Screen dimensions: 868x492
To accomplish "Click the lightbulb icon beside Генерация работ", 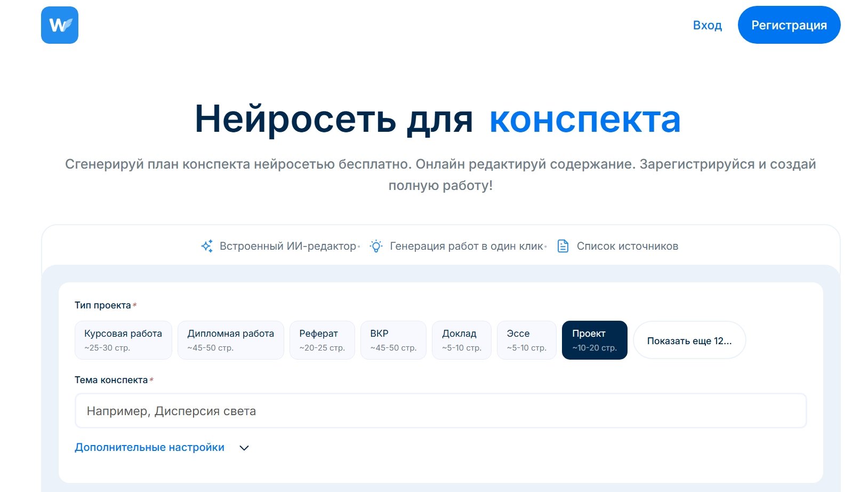I will tap(376, 246).
